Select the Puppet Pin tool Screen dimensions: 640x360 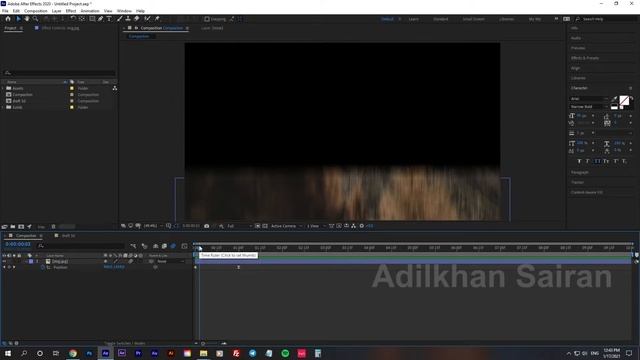157,19
